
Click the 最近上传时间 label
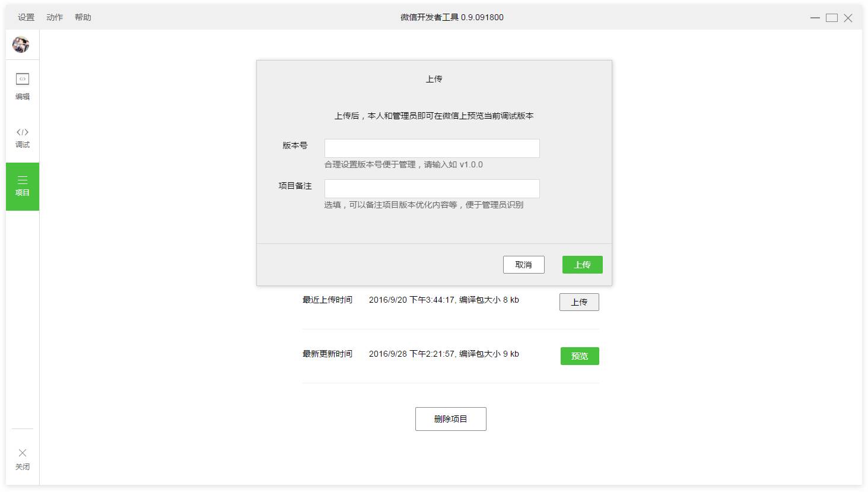click(328, 300)
